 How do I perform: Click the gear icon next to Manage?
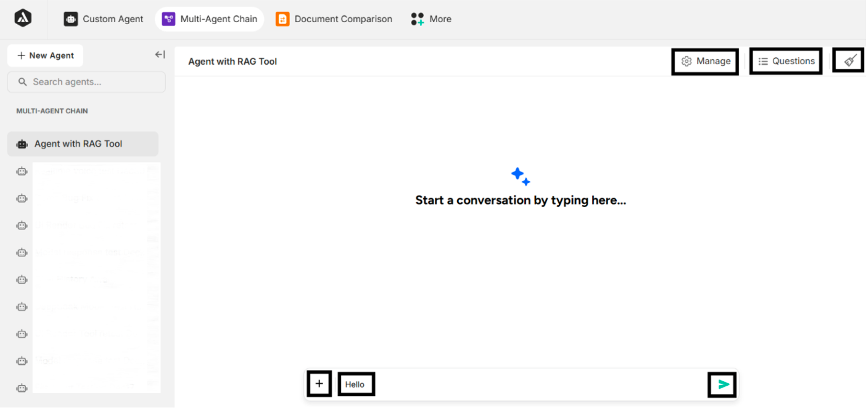coord(686,61)
